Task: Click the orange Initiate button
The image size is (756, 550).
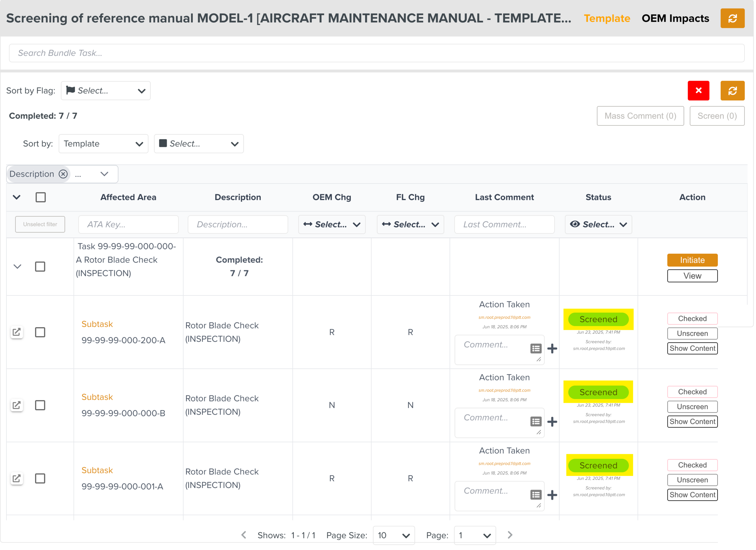Action: [x=693, y=260]
